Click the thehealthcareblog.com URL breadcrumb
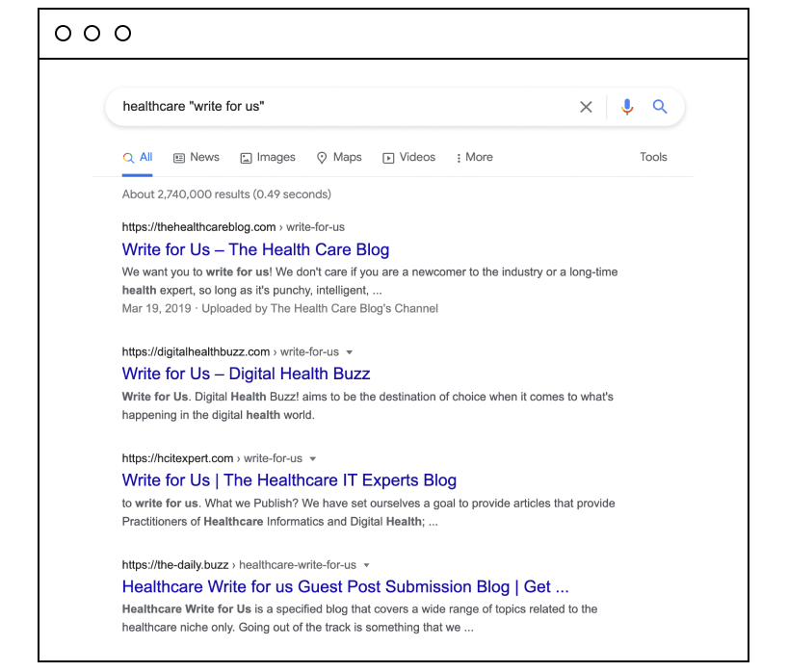 233,227
